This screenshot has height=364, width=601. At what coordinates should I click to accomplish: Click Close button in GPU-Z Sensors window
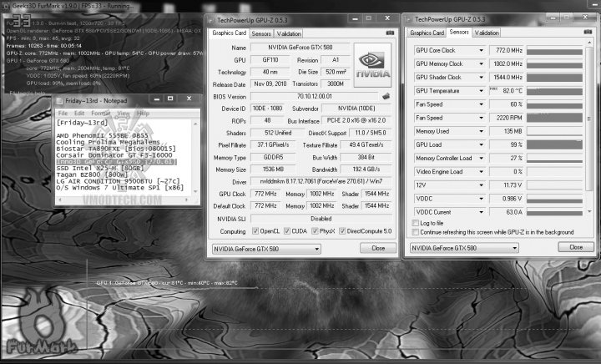pos(576,247)
